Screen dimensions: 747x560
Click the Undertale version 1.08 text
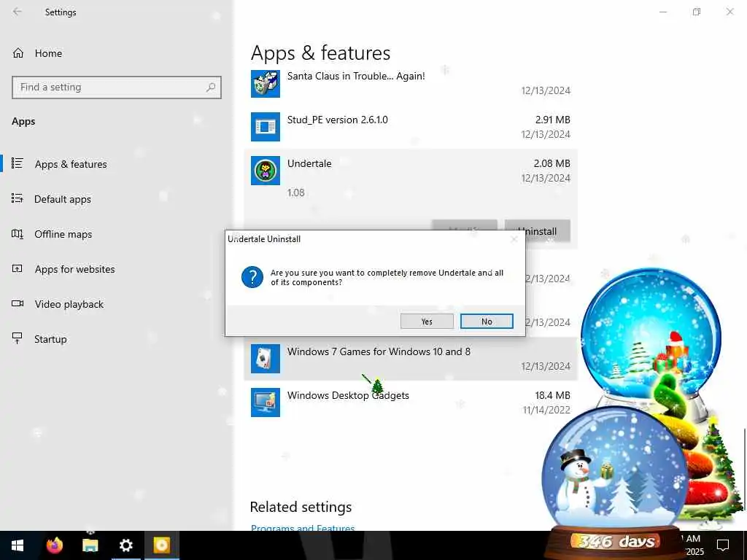pos(296,192)
